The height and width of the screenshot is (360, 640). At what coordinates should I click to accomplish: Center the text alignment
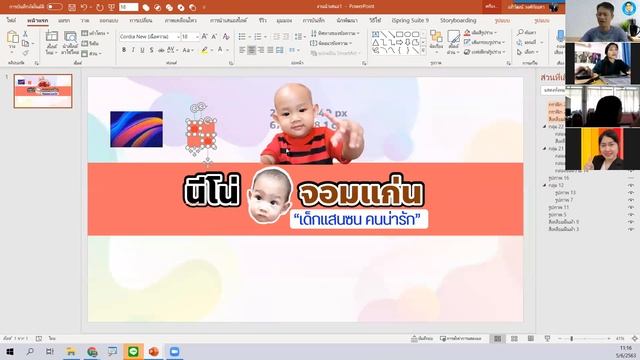point(251,50)
